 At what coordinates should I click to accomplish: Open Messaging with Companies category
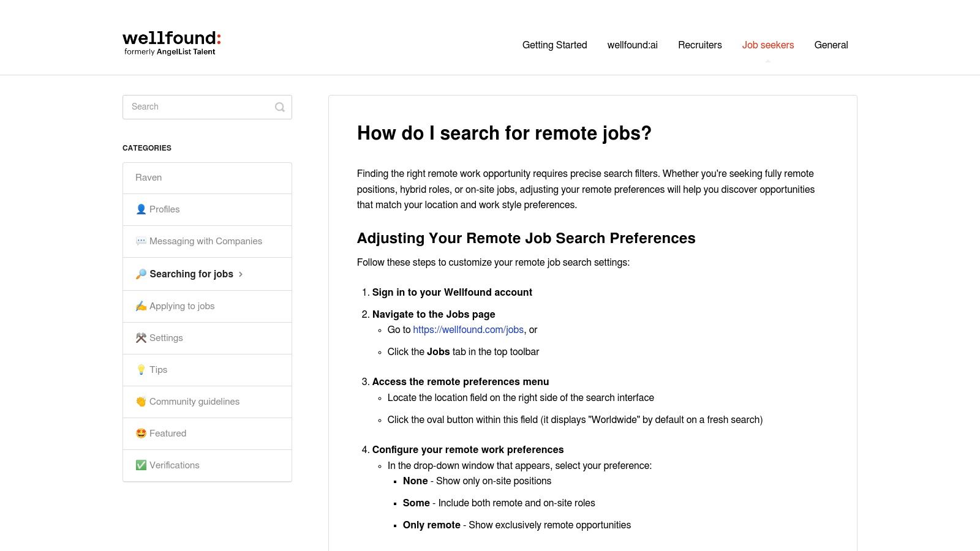click(x=206, y=241)
